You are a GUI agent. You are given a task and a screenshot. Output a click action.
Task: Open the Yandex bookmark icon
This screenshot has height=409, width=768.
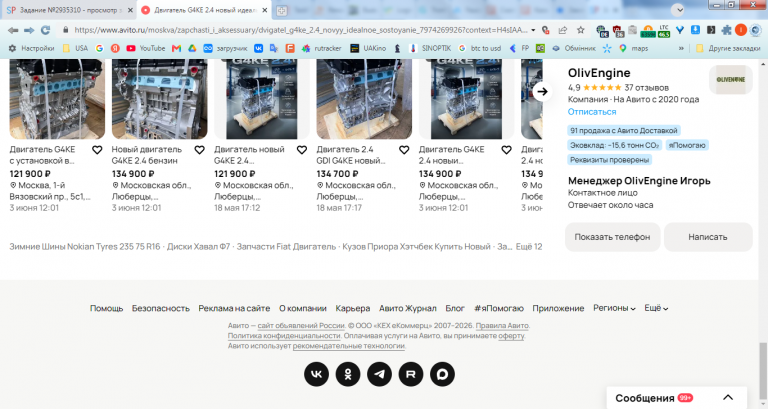(115, 48)
